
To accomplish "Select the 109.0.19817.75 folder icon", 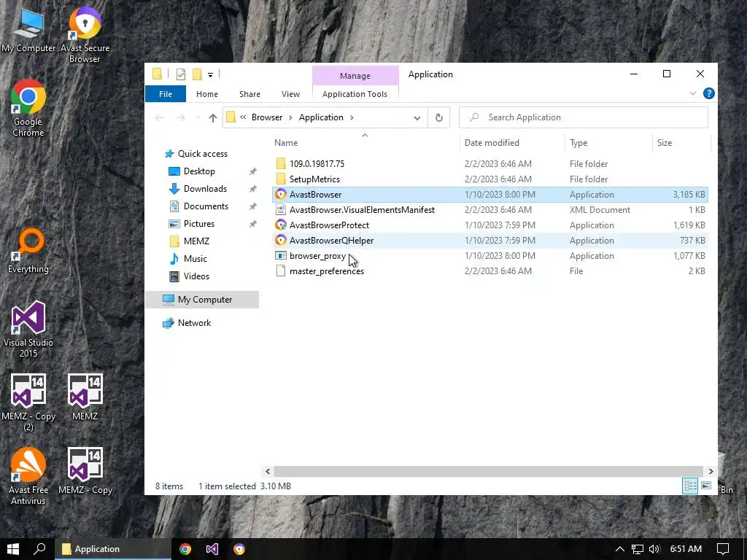I will (x=281, y=164).
